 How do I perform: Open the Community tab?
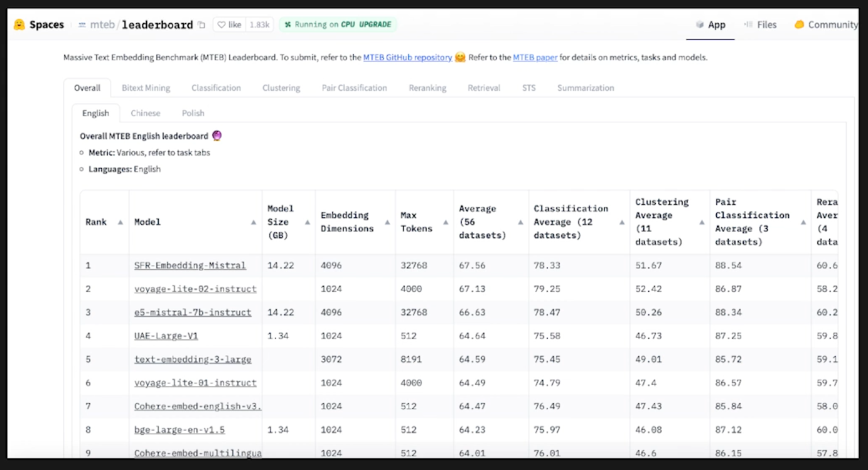[x=826, y=24]
